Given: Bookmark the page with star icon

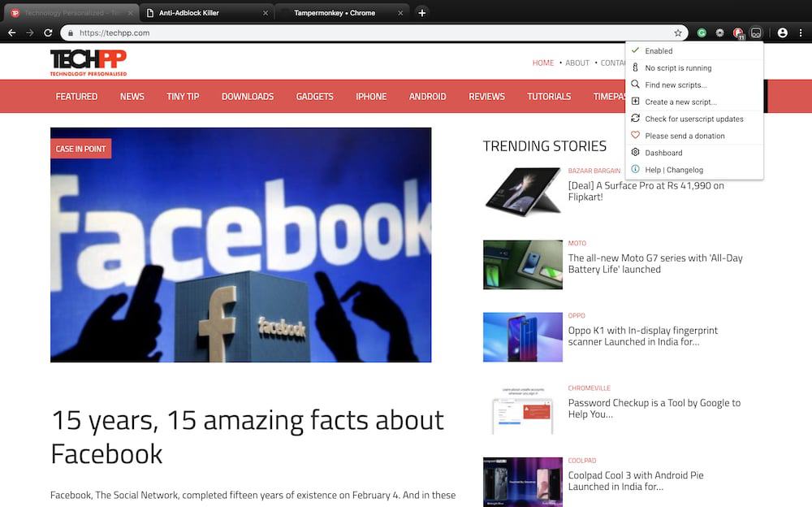Looking at the screenshot, I should click(678, 32).
